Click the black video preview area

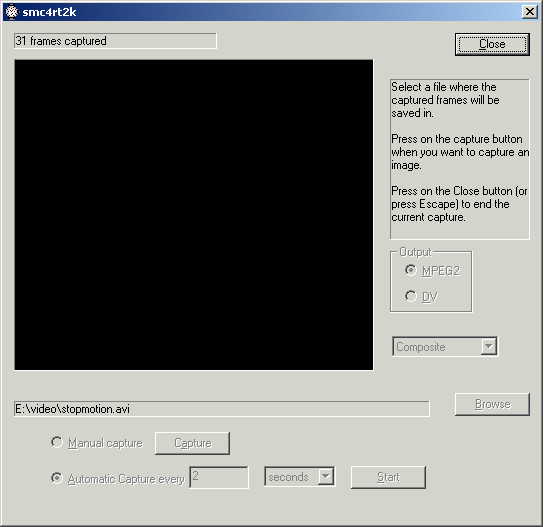[194, 215]
